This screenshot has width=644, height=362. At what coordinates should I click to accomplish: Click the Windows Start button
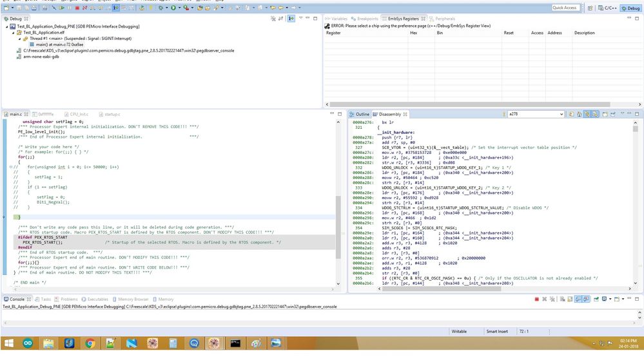[x=8, y=343]
